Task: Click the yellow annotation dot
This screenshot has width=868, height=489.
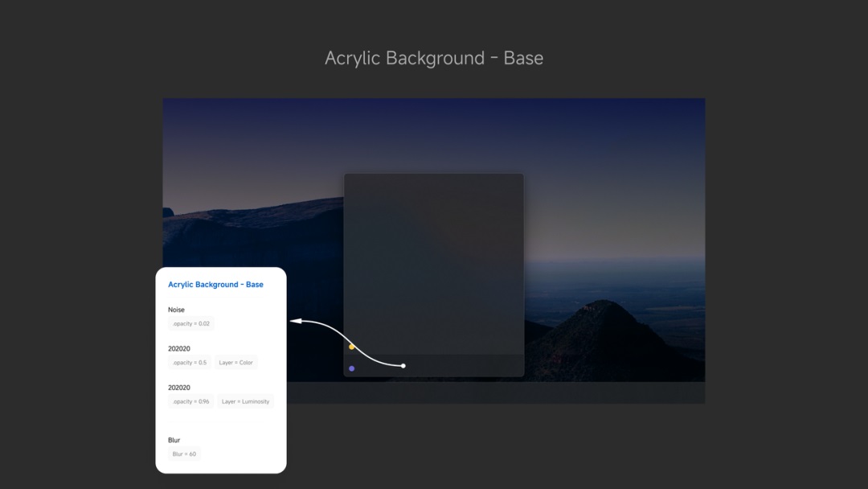Action: [x=352, y=347]
